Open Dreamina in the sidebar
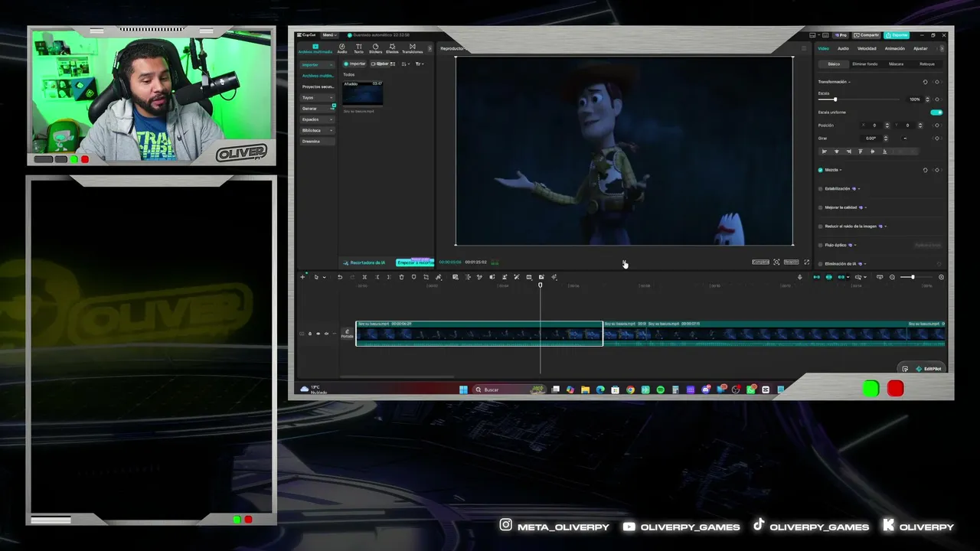This screenshot has width=980, height=551. pos(317,142)
